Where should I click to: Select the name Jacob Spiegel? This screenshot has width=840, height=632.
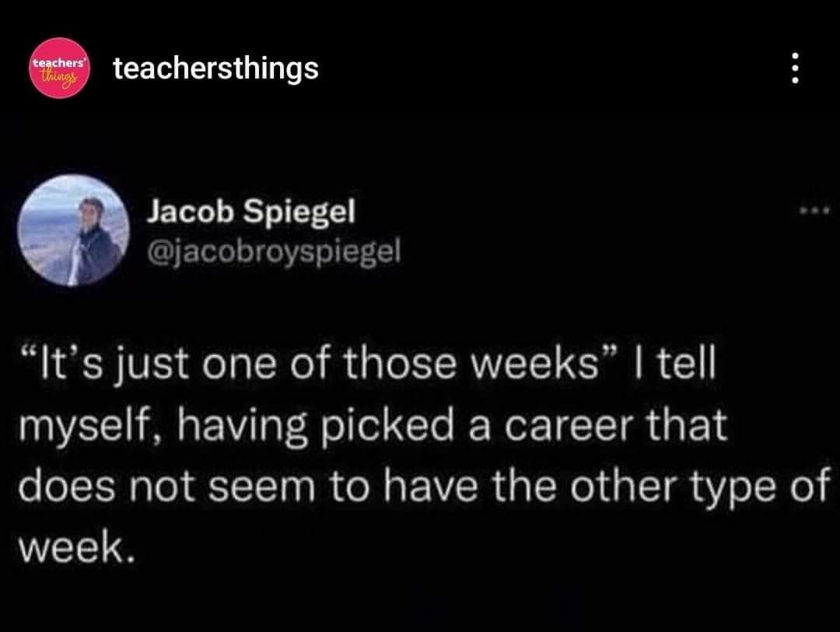[252, 211]
